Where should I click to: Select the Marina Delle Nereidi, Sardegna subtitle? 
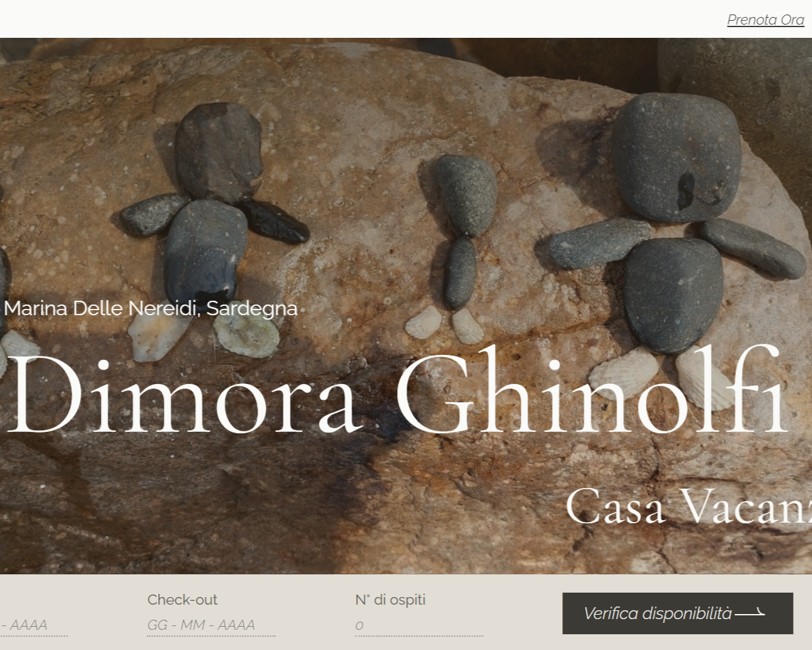click(151, 308)
